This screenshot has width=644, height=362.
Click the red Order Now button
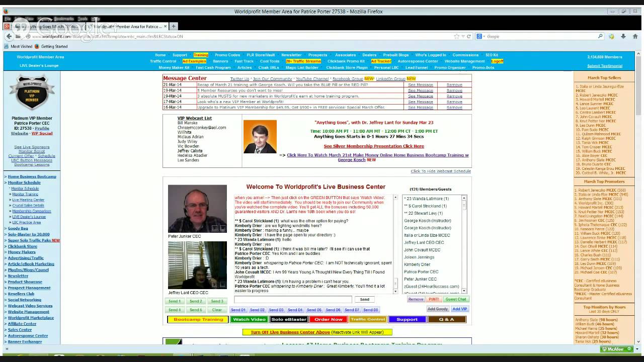point(329,319)
